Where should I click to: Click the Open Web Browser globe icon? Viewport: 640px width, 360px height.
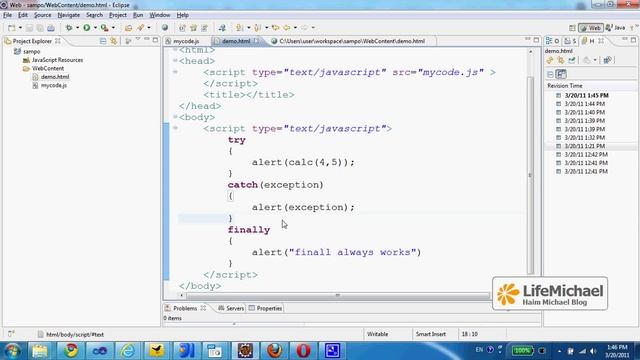165,28
